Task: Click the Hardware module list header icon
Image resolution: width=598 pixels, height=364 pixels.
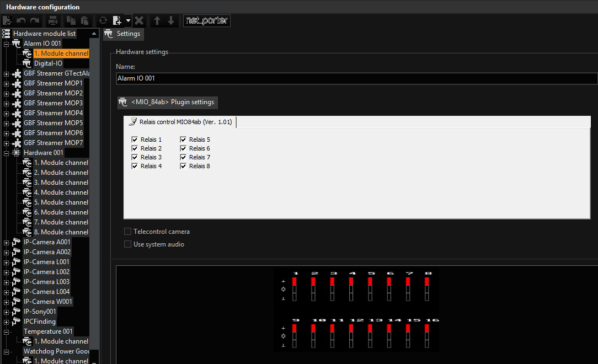Action: 6,34
